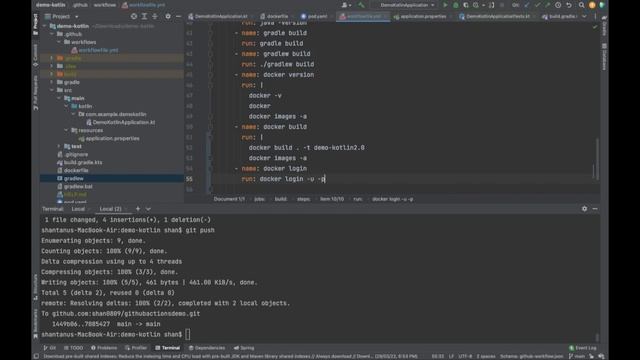The height and width of the screenshot is (360, 640).
Task: Click the workflowfile.yml breadcrumb in navigation bar
Action: pos(144,5)
